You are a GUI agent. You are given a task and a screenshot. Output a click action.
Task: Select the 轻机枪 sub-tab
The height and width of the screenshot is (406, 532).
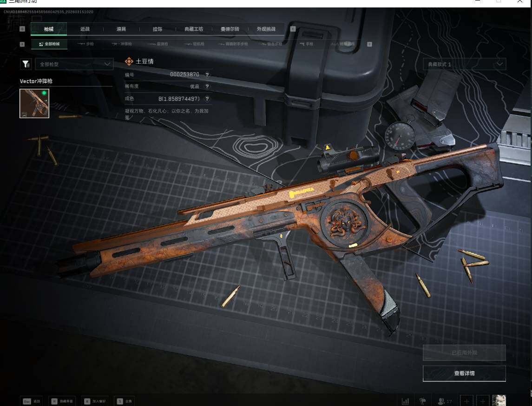[194, 44]
